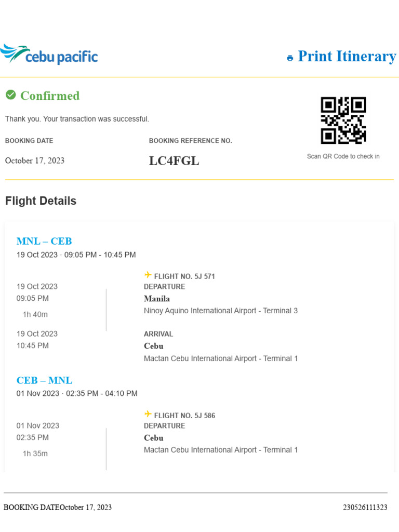Click the airplane icon next to Flight 5J 571
The width and height of the screenshot is (399, 532).
[148, 275]
